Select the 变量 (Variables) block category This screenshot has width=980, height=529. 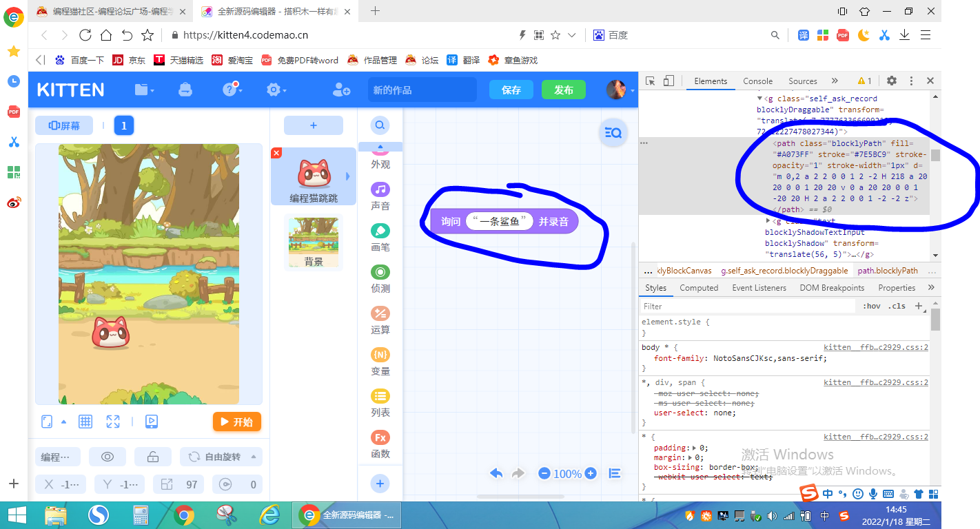click(x=380, y=361)
